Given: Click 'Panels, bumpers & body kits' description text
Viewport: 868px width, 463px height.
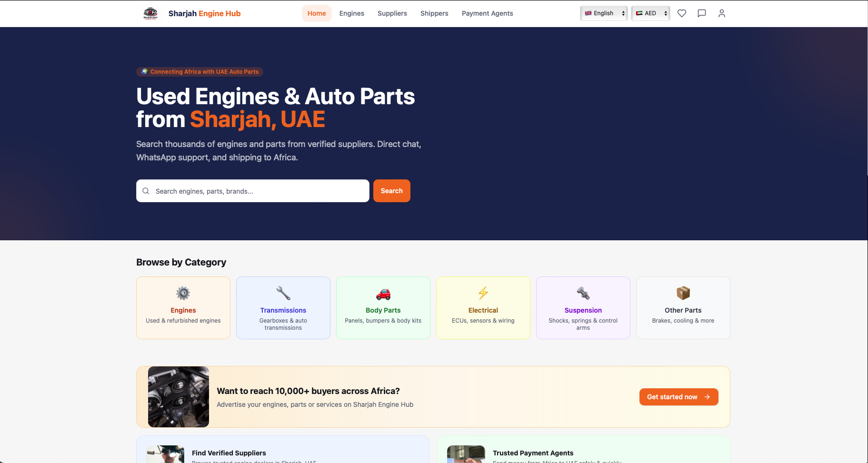Looking at the screenshot, I should click(383, 321).
